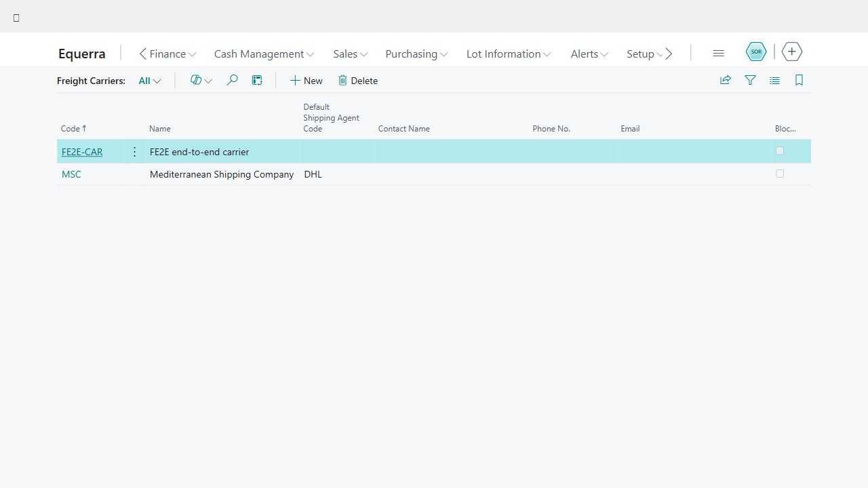This screenshot has height=488, width=868.
Task: Open the All view filter dropdown
Action: [150, 81]
